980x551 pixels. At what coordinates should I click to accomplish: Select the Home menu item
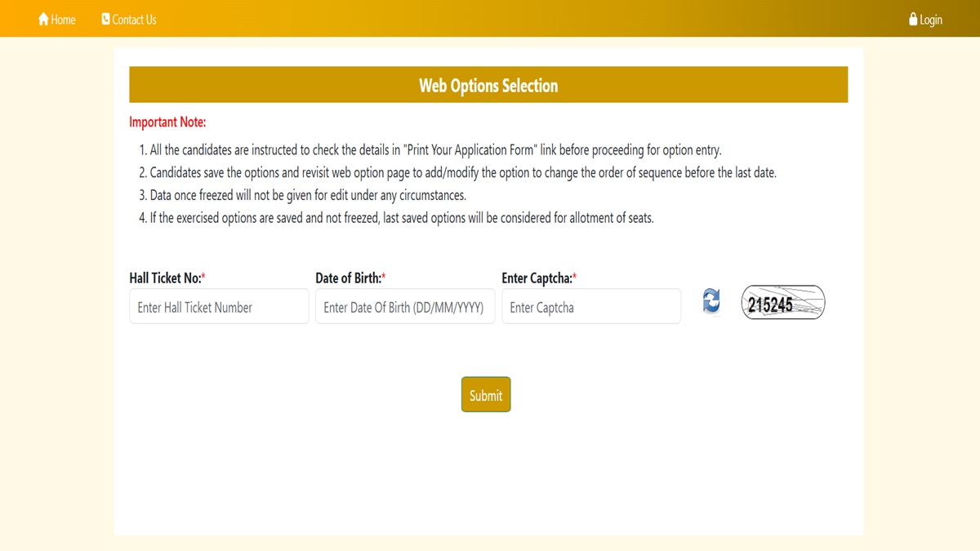click(57, 19)
